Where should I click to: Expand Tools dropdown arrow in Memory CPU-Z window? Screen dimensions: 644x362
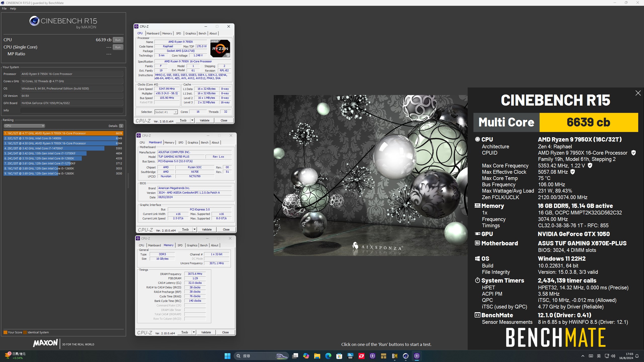194,332
